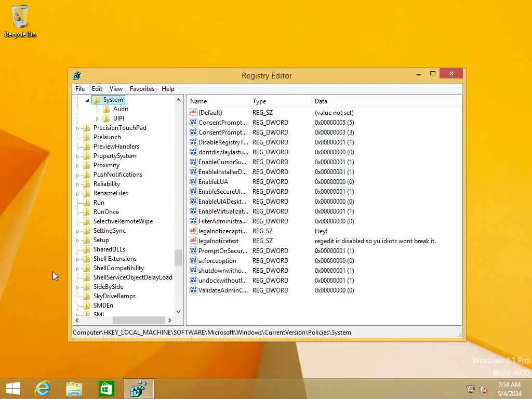
Task: Sort values by Type column header
Action: click(x=280, y=101)
